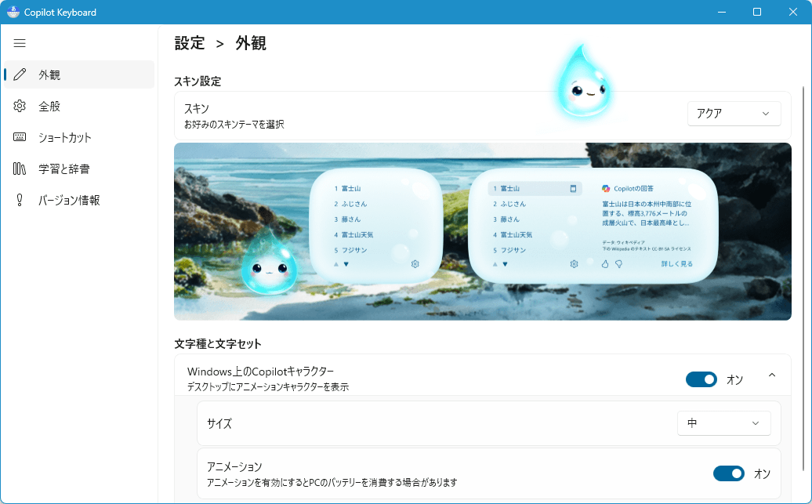This screenshot has height=504, width=812.
Task: Click the keyboard icon for ショートカット
Action: [x=20, y=137]
